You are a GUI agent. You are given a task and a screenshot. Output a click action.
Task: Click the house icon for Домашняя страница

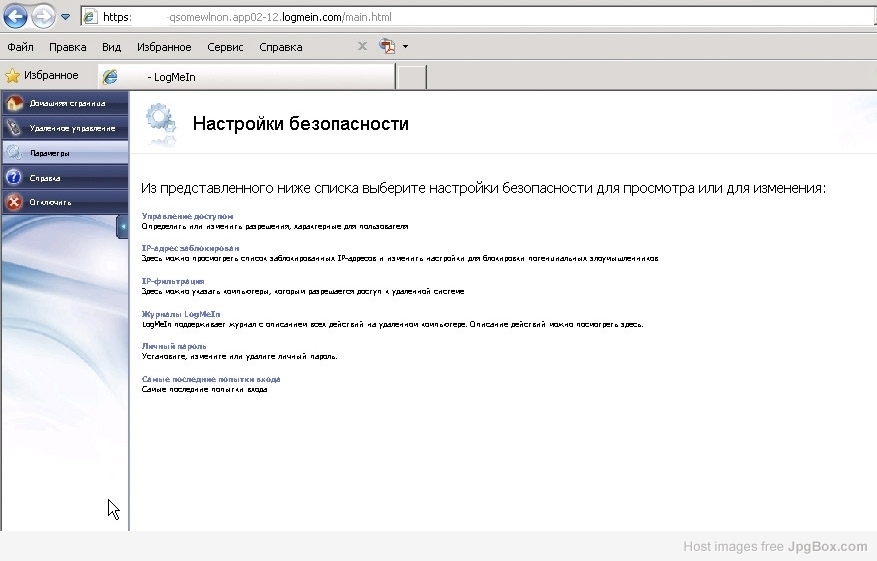click(15, 103)
